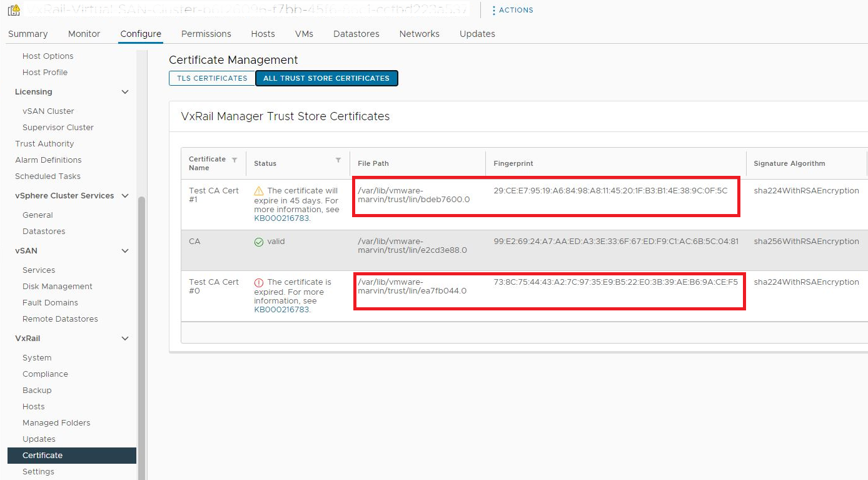Viewport: 868px width, 480px height.
Task: Open the ACTIONS menu
Action: click(512, 10)
